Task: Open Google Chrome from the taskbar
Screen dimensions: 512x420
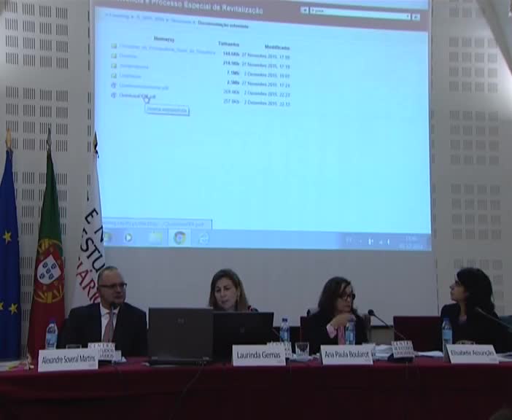Action: coord(179,237)
